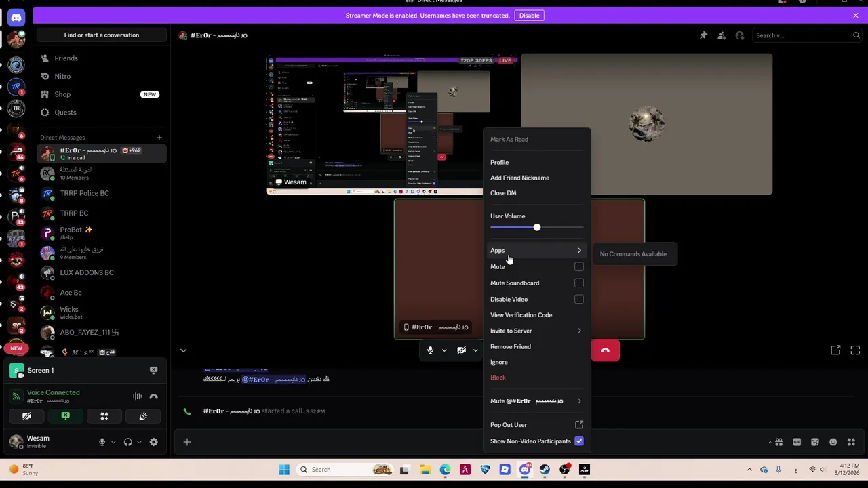Show user profile icon in header
Viewport: 868px width, 488px height.
(x=740, y=35)
